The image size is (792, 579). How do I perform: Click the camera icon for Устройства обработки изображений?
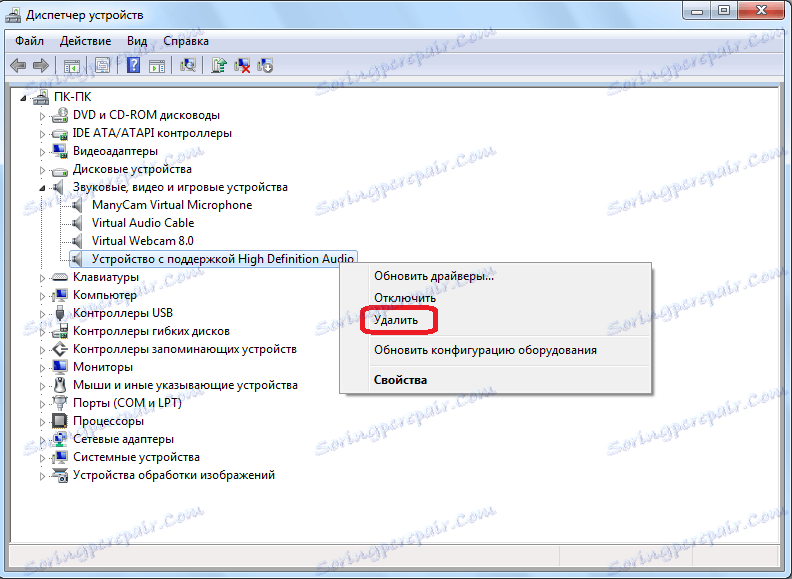coord(60,475)
